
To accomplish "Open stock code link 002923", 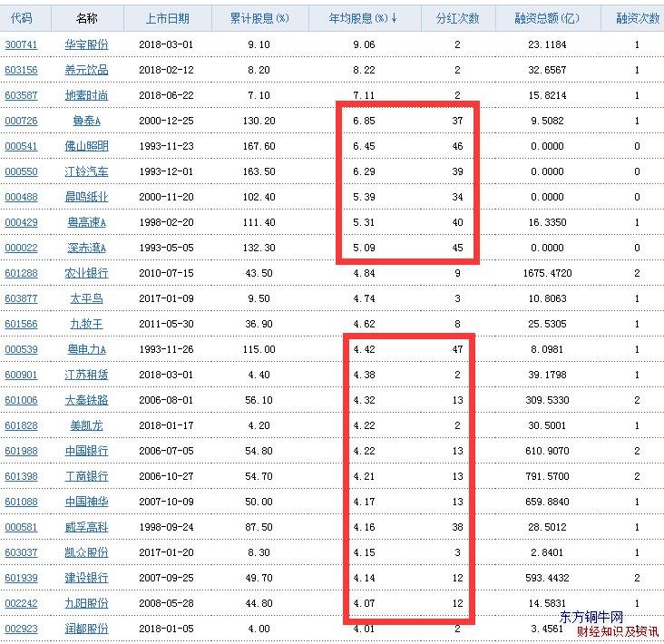I will [21, 629].
